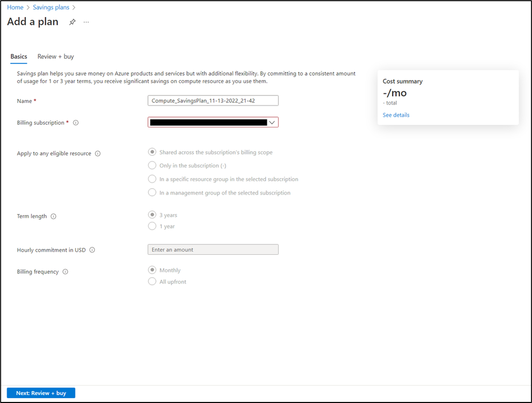The height and width of the screenshot is (403, 532).
Task: Expand the Billing subscription dropdown
Action: coord(213,122)
